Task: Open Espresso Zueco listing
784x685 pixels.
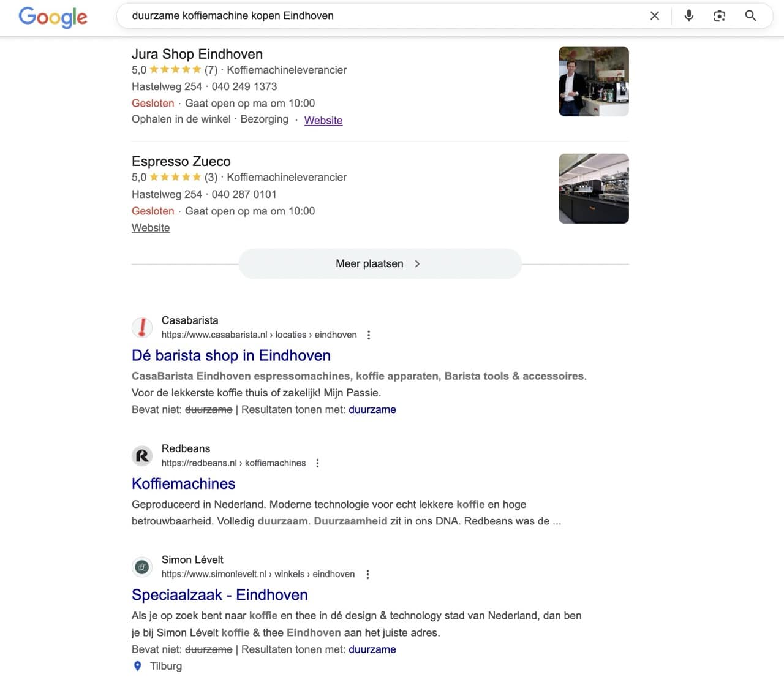Action: click(181, 161)
